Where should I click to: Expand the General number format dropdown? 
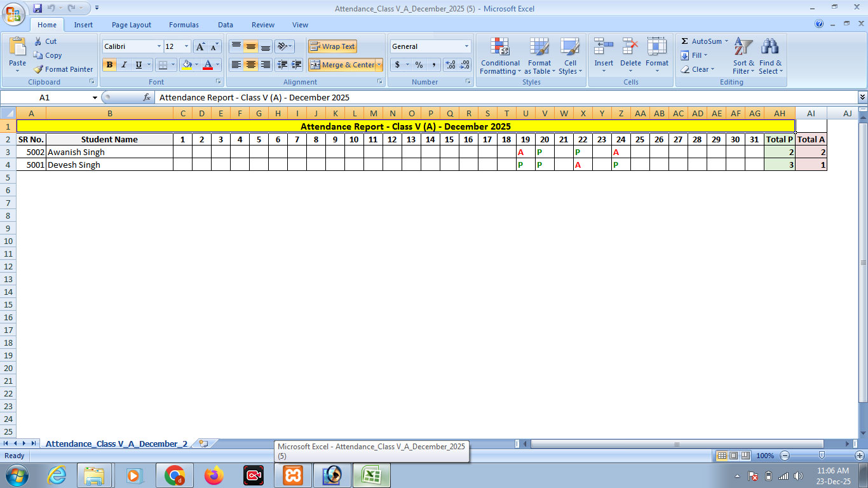(466, 46)
